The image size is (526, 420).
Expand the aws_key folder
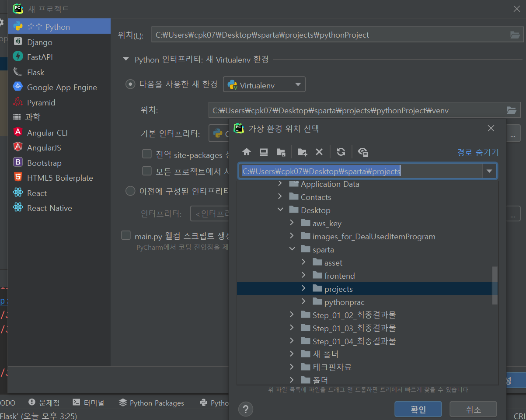[x=292, y=223]
